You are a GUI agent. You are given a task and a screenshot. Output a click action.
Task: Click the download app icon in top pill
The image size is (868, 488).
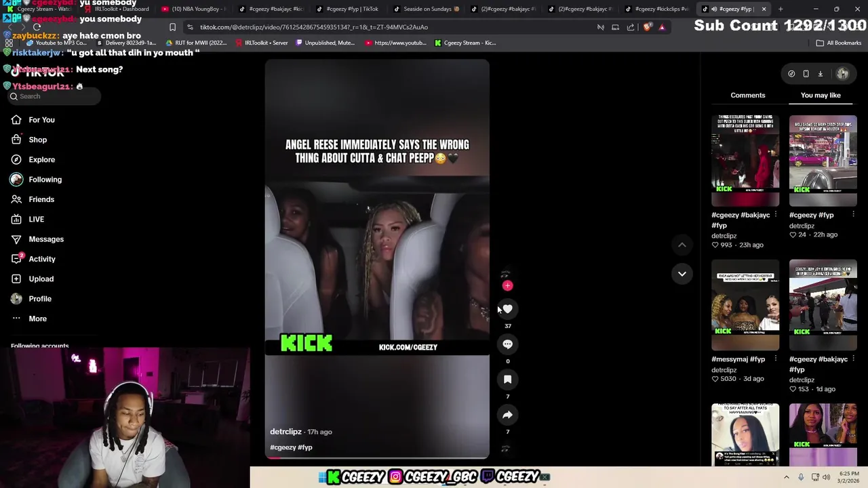point(820,74)
